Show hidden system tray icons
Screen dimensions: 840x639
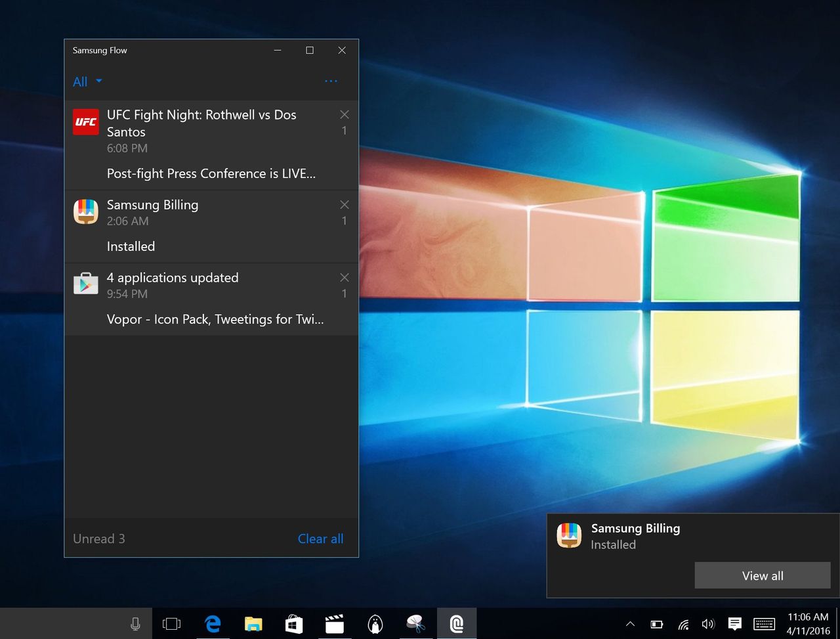[630, 624]
